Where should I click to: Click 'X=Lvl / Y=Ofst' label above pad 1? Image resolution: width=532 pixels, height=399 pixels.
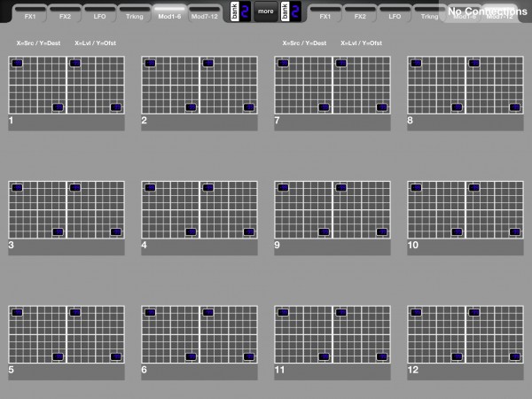[96, 43]
